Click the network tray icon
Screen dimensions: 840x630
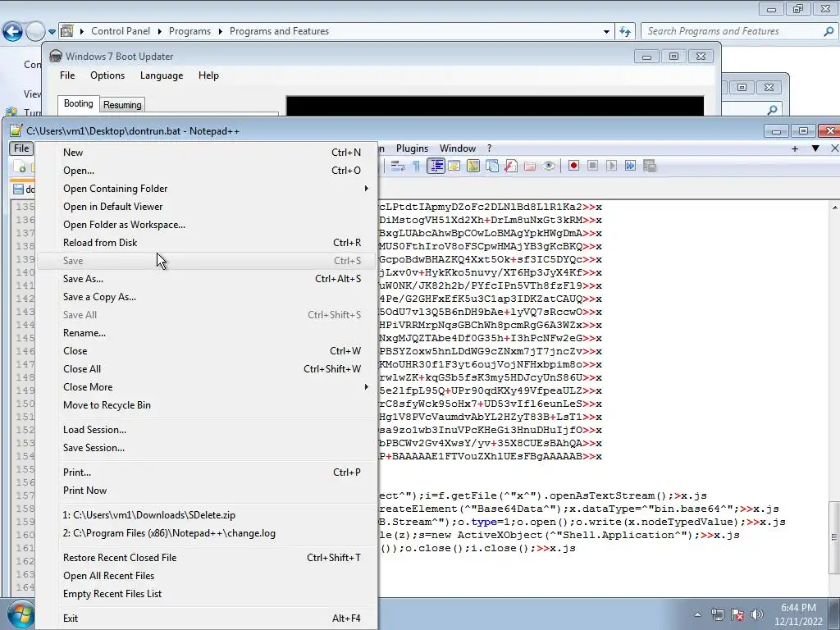tap(717, 614)
